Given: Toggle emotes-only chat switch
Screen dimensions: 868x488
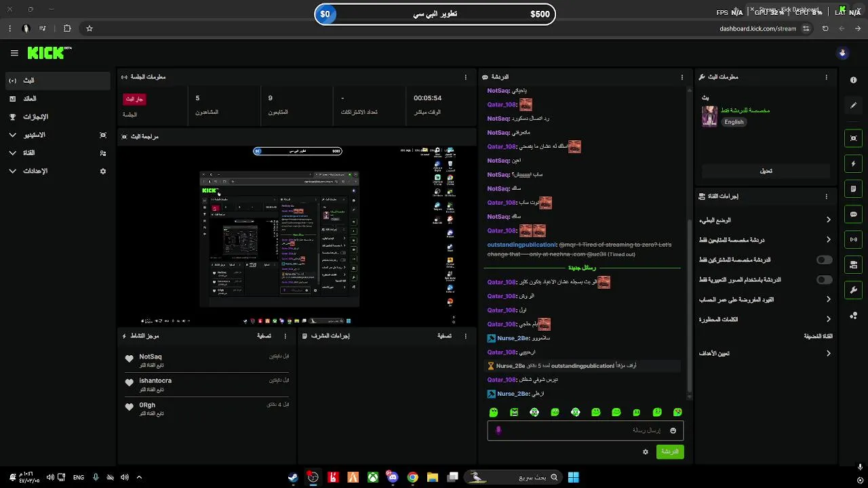Looking at the screenshot, I should (824, 279).
